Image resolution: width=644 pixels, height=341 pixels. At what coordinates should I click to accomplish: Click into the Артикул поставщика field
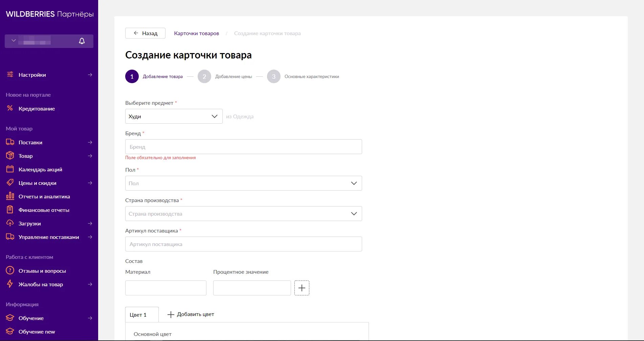click(x=243, y=244)
